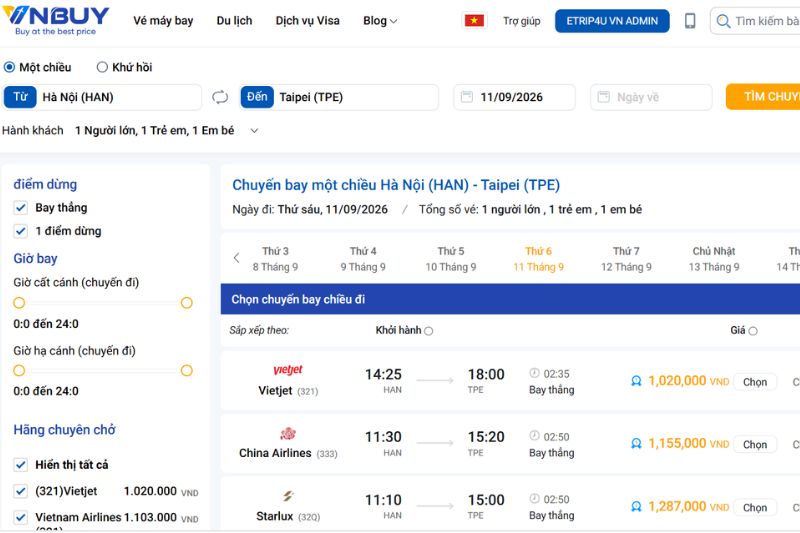Click the Ngày về return date field
Screen dimensions: 800x533
pos(652,97)
